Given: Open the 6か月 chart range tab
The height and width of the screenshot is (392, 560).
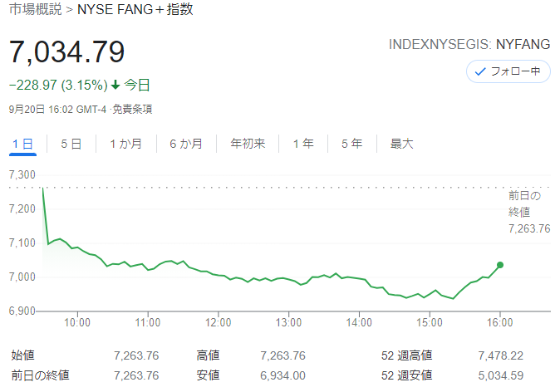Looking at the screenshot, I should pyautogui.click(x=186, y=144).
